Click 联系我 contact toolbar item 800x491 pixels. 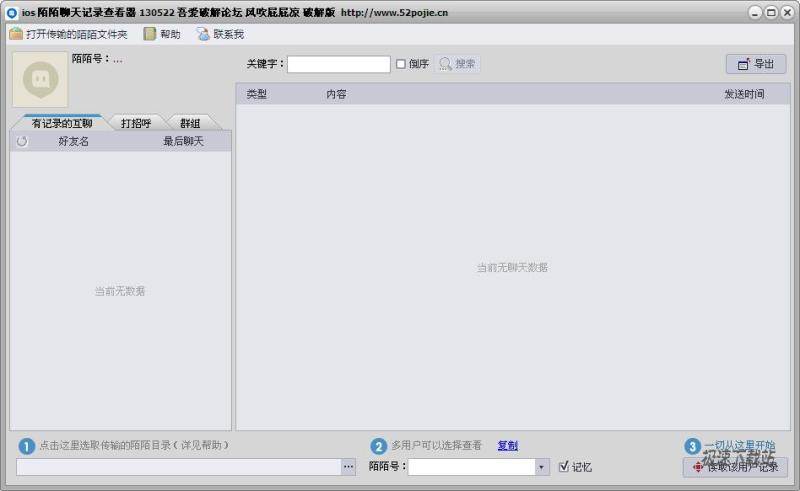(x=220, y=34)
